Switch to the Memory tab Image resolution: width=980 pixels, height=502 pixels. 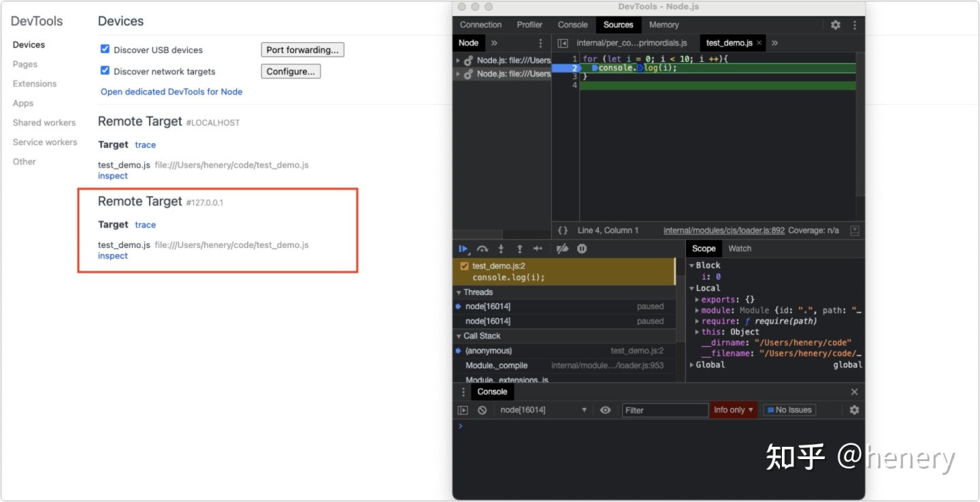[664, 25]
